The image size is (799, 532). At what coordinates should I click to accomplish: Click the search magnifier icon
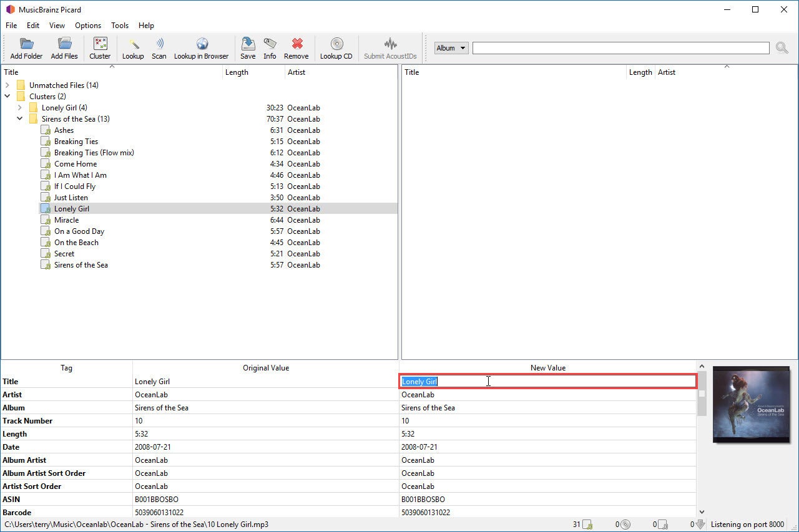(782, 47)
